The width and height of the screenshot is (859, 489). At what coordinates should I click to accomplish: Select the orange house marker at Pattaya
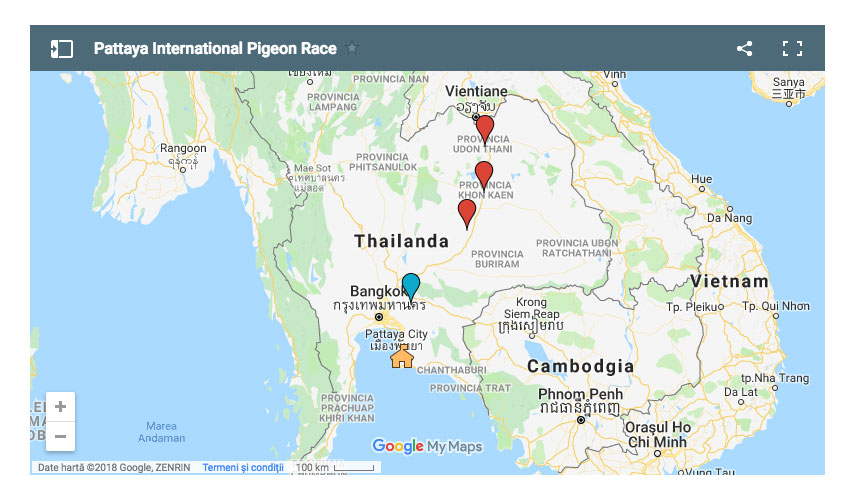pos(402,357)
